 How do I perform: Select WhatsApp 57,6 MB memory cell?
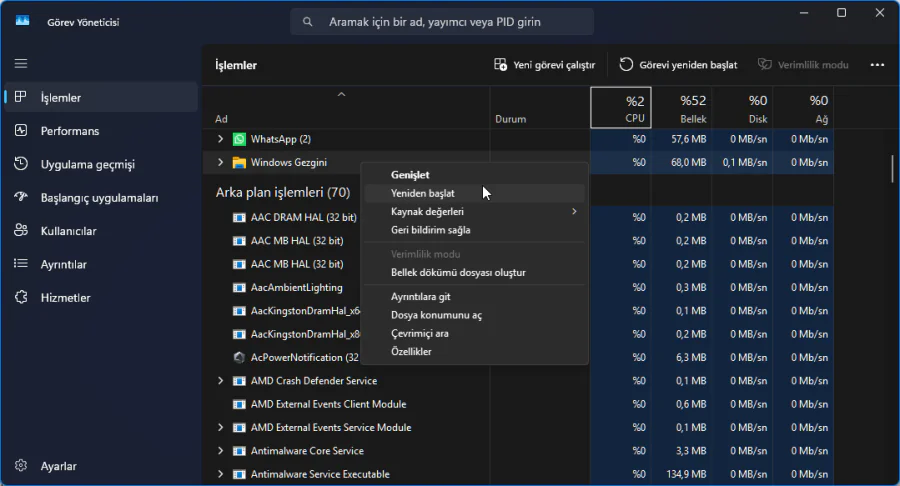[x=681, y=139]
